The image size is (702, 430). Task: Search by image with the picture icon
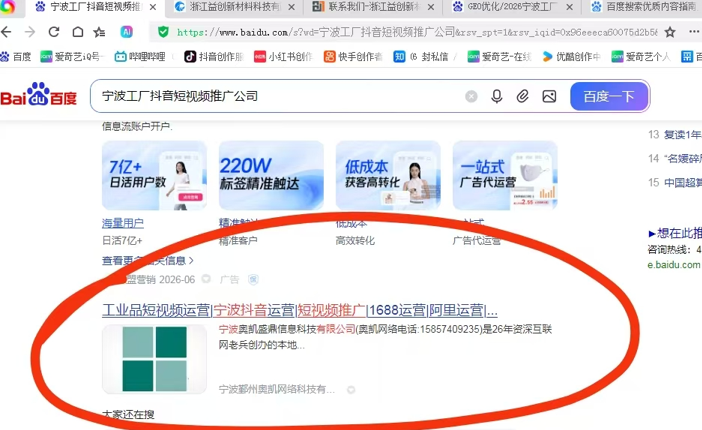[549, 96]
